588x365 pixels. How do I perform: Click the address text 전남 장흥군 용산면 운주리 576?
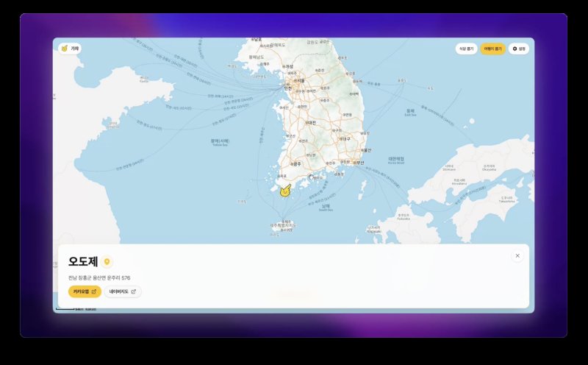pyautogui.click(x=99, y=277)
